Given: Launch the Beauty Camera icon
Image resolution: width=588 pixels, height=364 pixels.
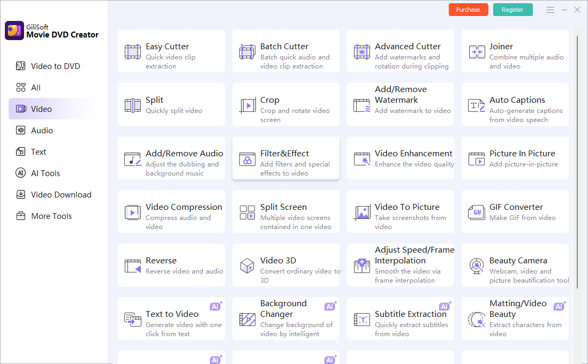Looking at the screenshot, I should coord(477,266).
